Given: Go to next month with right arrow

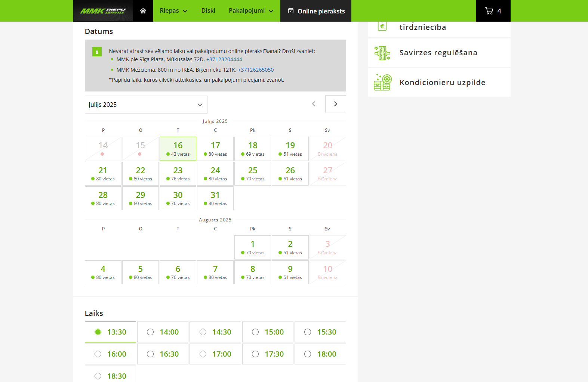Looking at the screenshot, I should (x=335, y=104).
